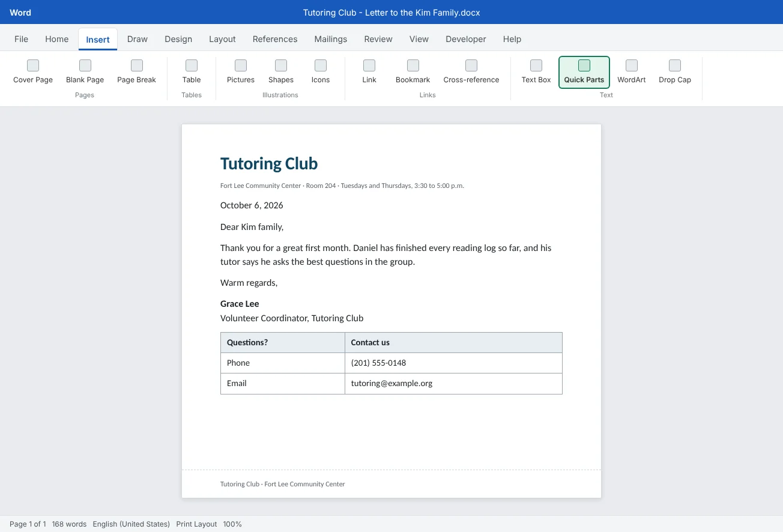The image size is (783, 532).
Task: Open the Review tab
Action: click(x=378, y=39)
